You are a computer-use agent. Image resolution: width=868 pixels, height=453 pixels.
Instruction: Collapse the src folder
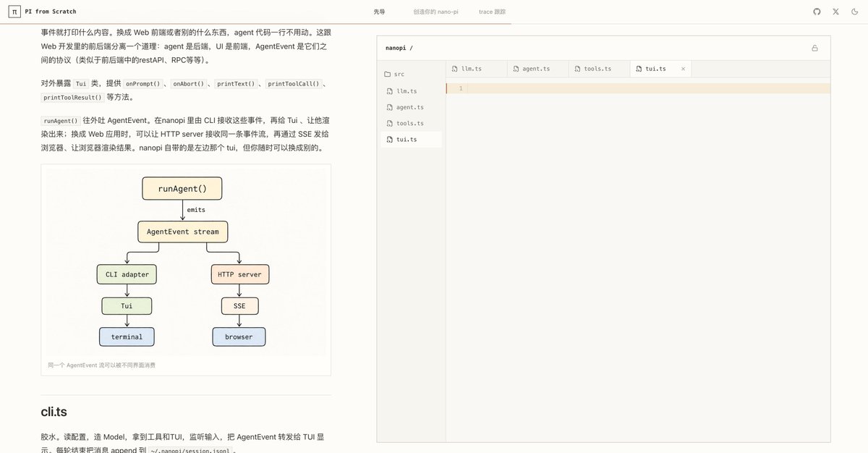click(x=411, y=75)
